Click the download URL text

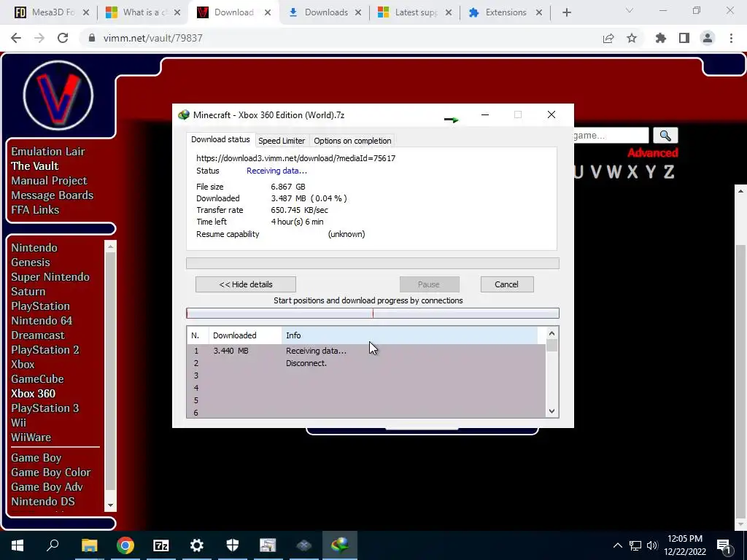pyautogui.click(x=296, y=158)
